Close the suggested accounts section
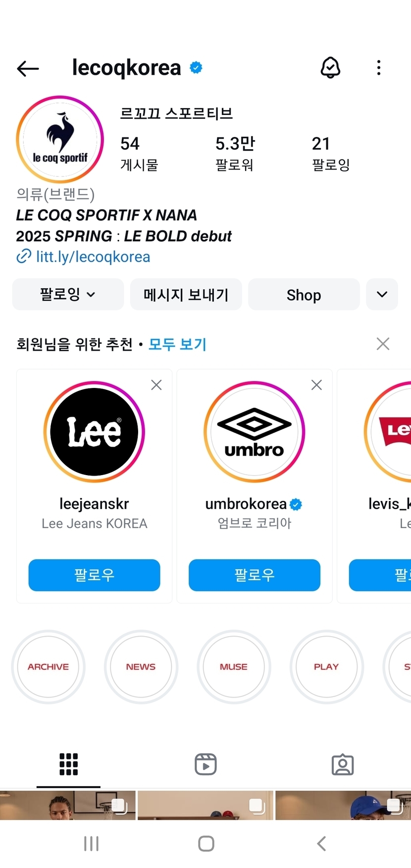Viewport: 411px width, 868px height. [x=383, y=344]
